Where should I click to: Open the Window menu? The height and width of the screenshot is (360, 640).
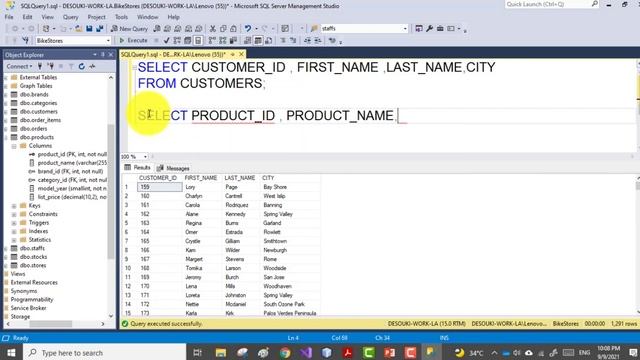point(147,17)
